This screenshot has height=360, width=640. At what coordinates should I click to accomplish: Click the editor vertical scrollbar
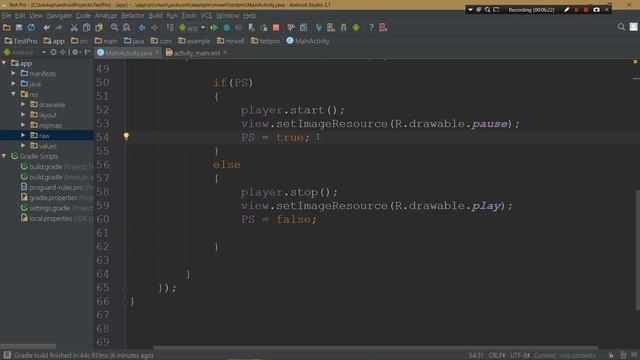point(637,250)
